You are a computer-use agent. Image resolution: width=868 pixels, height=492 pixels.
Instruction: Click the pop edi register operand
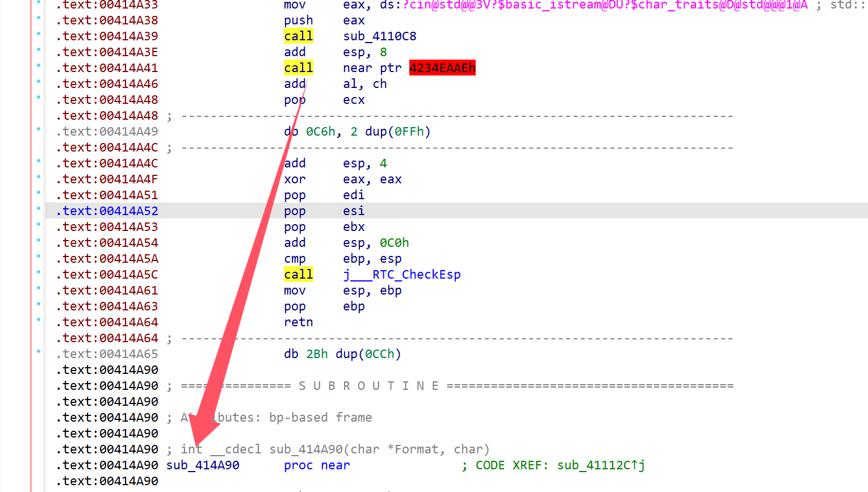pyautogui.click(x=354, y=195)
